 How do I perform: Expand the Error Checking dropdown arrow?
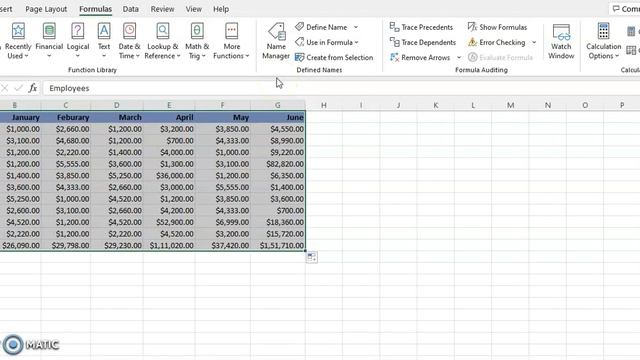coord(534,42)
